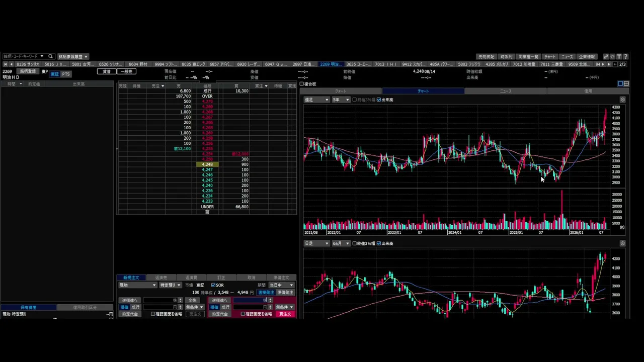Click the 先物気配 button
Image resolution: width=644 pixels, height=362 pixels.
pos(487,57)
